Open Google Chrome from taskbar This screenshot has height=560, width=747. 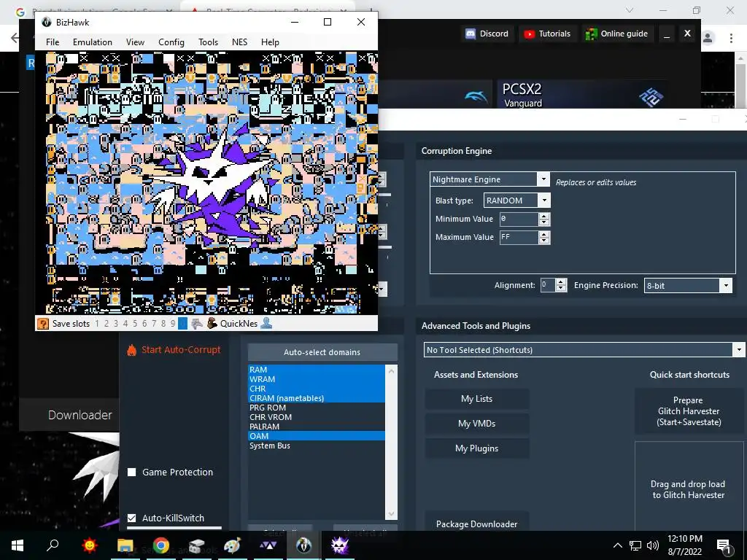tap(161, 545)
